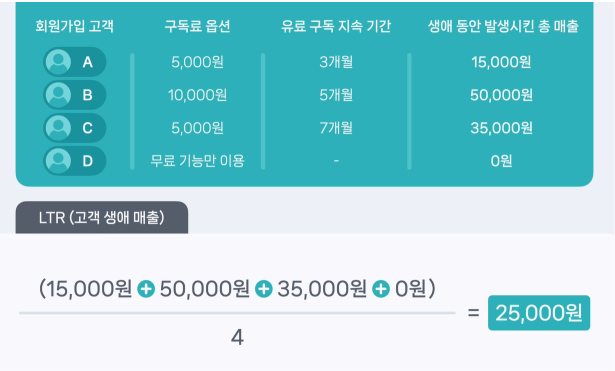Image resolution: width=615 pixels, height=371 pixels.
Task: Click the plus icon after 50,000원
Action: coord(264,289)
